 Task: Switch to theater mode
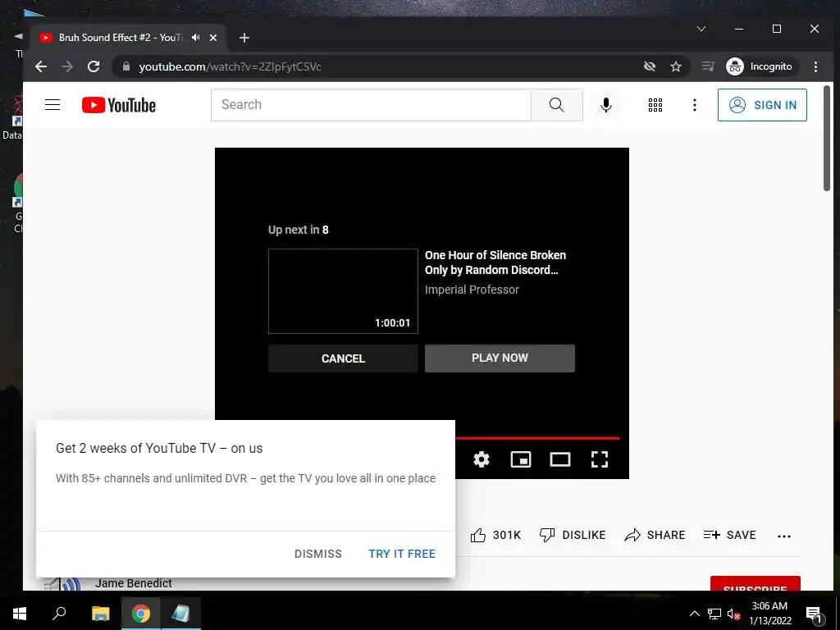point(560,459)
